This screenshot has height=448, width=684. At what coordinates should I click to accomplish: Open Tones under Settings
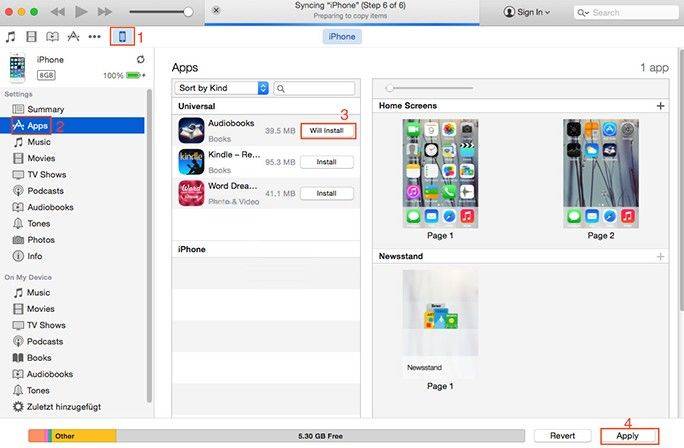72,223
